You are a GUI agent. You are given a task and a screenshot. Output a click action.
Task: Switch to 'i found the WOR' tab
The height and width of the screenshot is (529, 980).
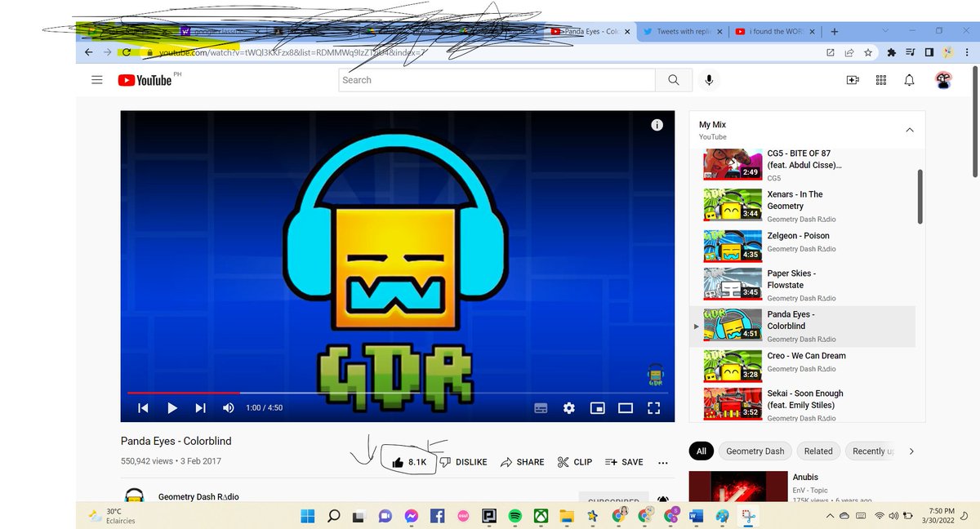point(776,32)
